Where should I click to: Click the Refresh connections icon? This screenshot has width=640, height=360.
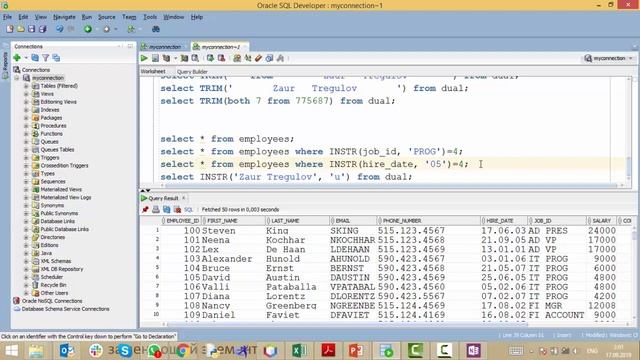coord(35,58)
